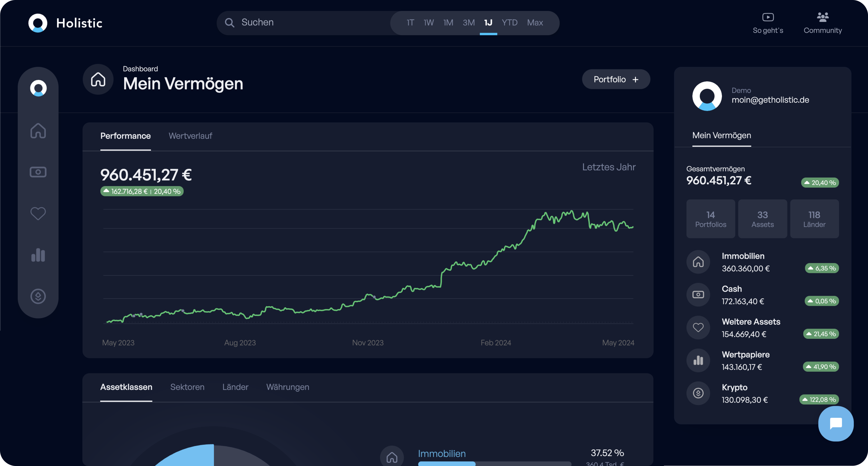The height and width of the screenshot is (466, 868).
Task: Click the Demo profile avatar
Action: (707, 96)
